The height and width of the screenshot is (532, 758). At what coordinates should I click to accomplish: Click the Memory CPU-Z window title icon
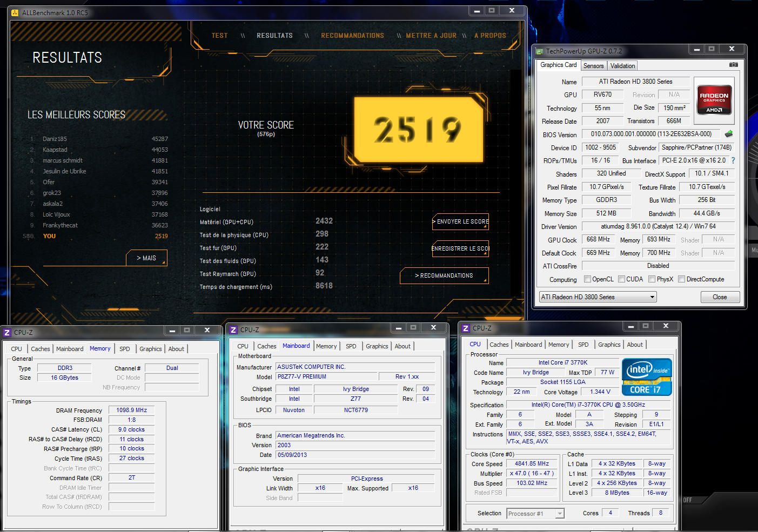8,333
